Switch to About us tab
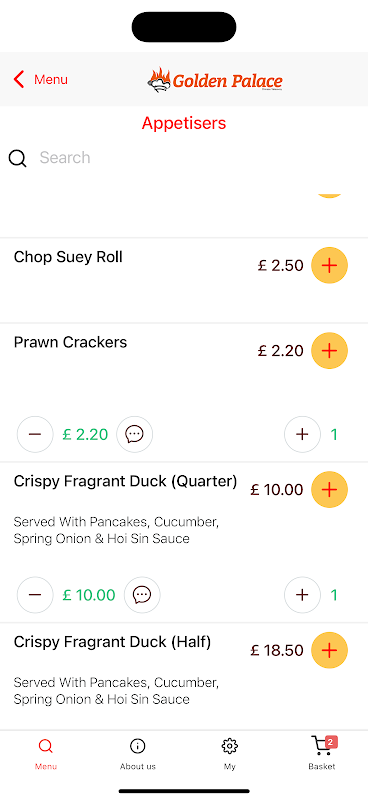The height and width of the screenshot is (800, 368). 138,753
